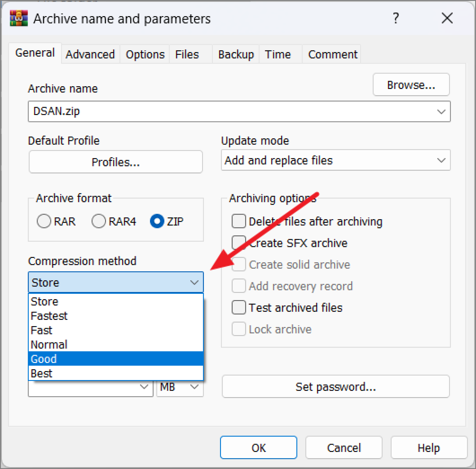Click the Browse... button
This screenshot has height=469, width=476.
point(411,85)
